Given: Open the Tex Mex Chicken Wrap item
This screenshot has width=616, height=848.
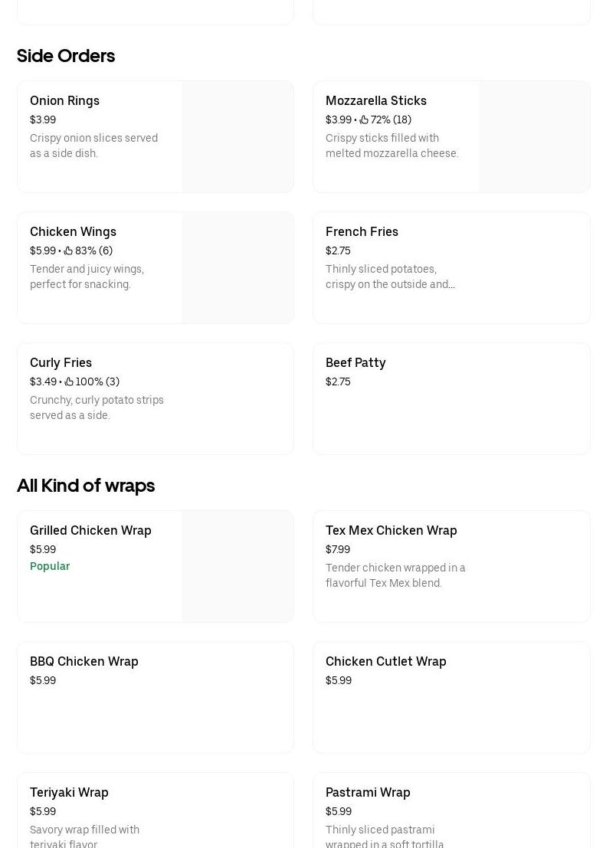Looking at the screenshot, I should tap(451, 566).
